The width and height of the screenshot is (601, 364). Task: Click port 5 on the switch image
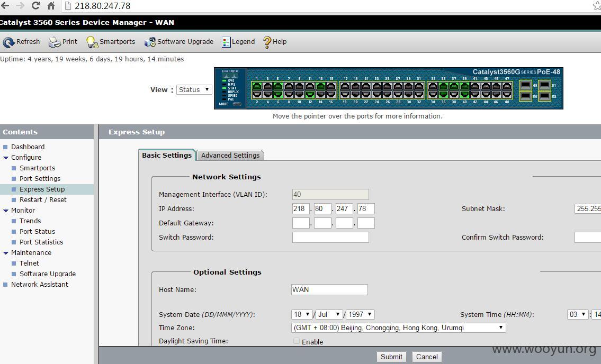click(x=278, y=86)
